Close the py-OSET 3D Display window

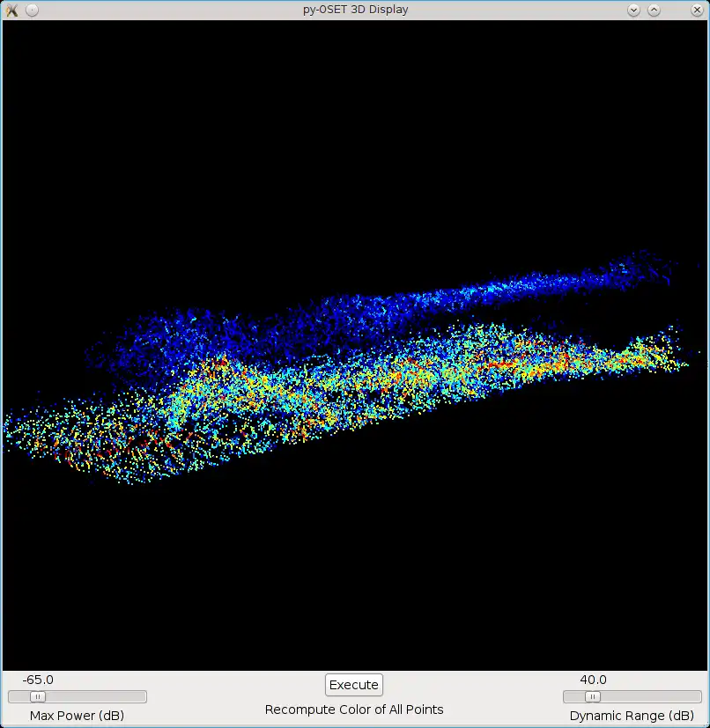(x=697, y=10)
